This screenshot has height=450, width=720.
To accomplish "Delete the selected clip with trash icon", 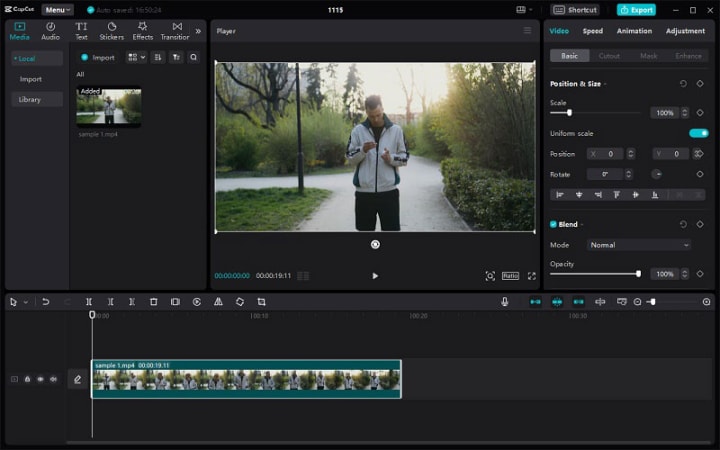I will [154, 301].
